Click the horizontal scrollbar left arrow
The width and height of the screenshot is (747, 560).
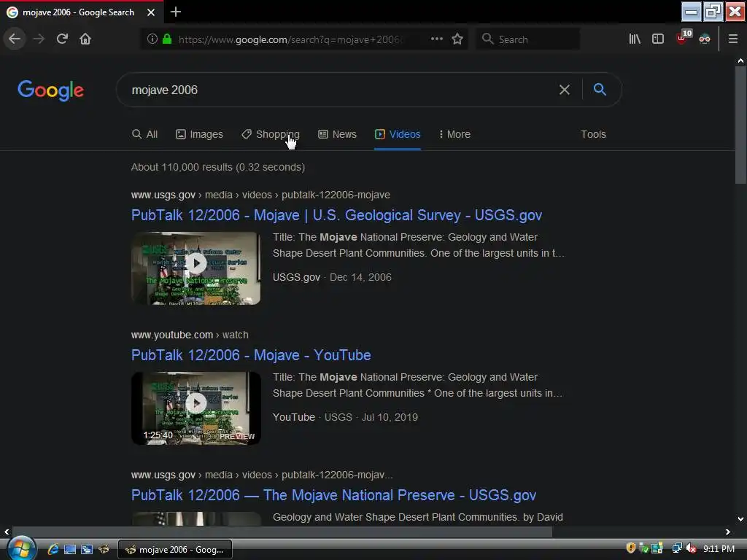[6, 532]
